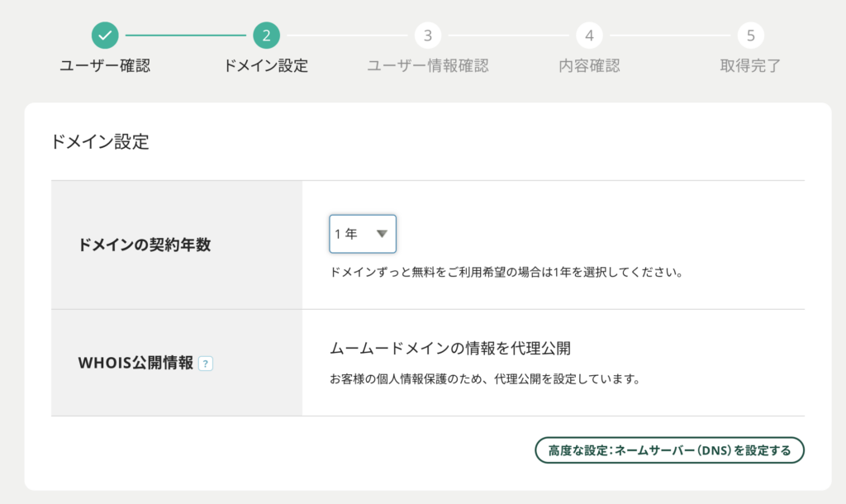Screen dimensions: 846x504
Task: Click the step 5 circle indicator
Action: click(750, 36)
